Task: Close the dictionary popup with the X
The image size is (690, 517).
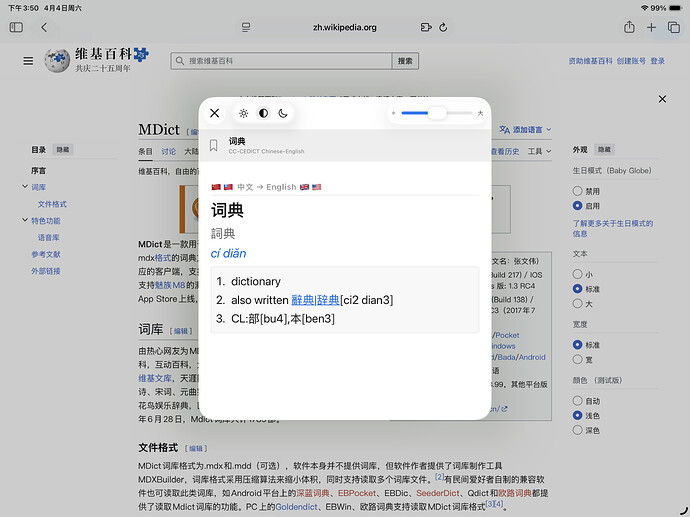Action: click(x=214, y=113)
